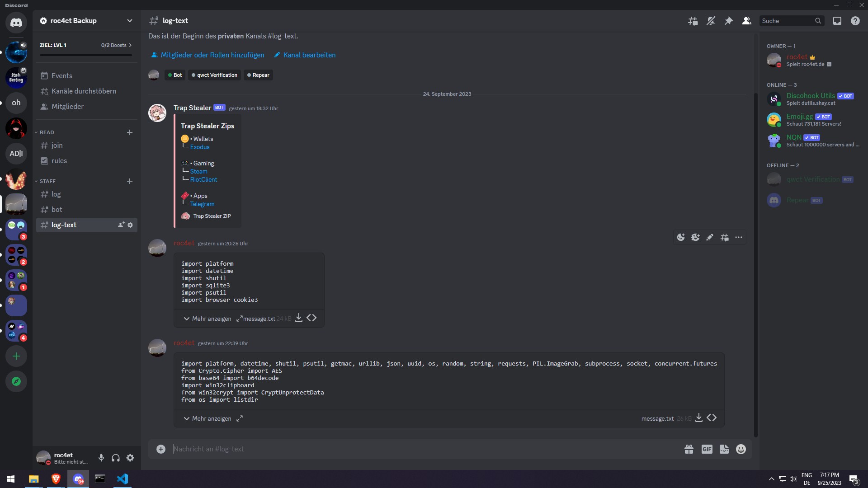Collapse the STAFF channel category
Viewport: 868px width, 488px height.
[x=47, y=181]
